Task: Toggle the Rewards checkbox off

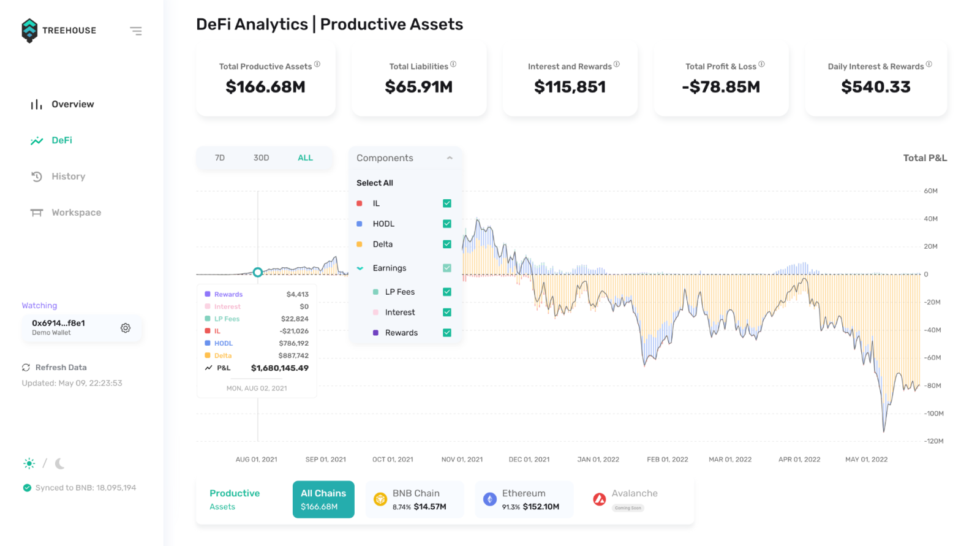Action: pos(447,333)
